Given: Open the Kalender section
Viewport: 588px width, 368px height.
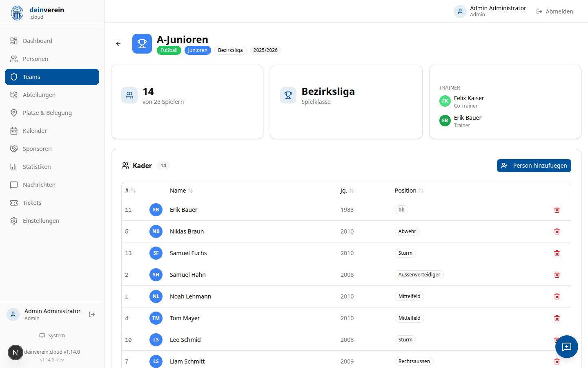Looking at the screenshot, I should (x=35, y=131).
